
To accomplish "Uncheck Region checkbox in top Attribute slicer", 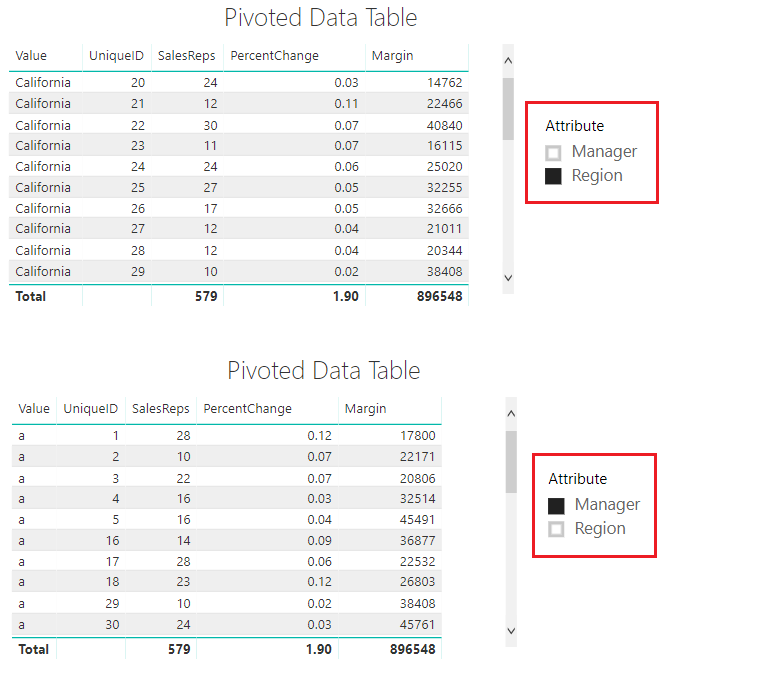I will tap(553, 176).
